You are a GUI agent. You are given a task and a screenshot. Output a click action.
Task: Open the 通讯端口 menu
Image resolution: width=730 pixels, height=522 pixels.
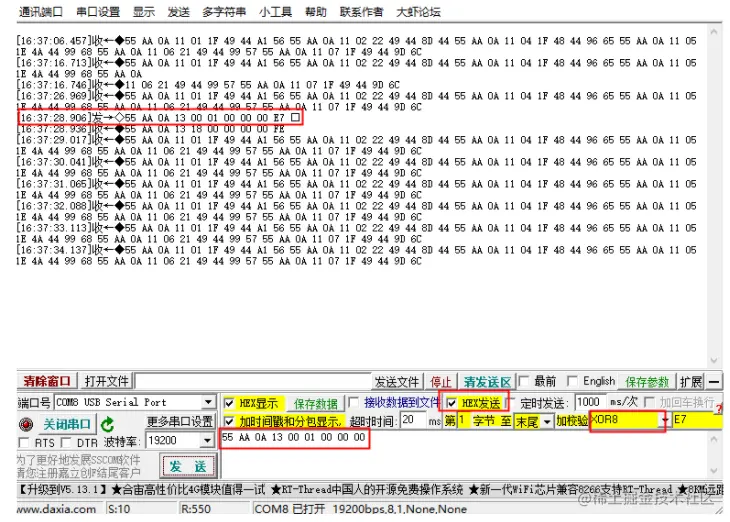coord(41,12)
